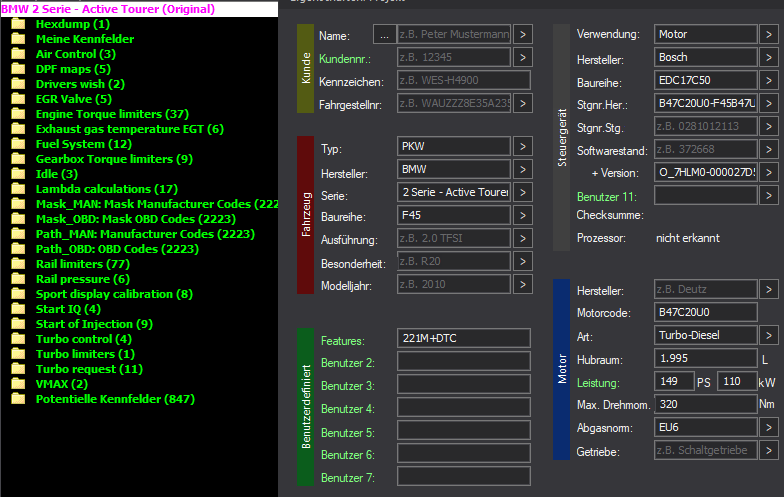Viewport: 784px width, 497px height.
Task: Open Meine Kennfelder folder
Action: point(85,39)
